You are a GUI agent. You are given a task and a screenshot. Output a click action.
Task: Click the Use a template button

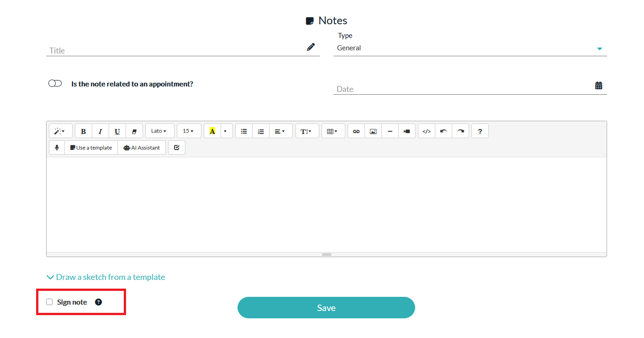point(91,148)
